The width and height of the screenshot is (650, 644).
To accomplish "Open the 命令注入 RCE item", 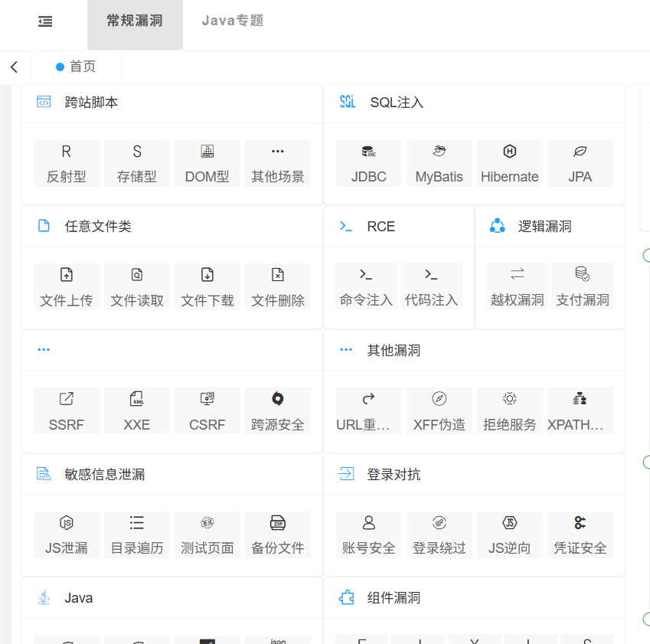I will pyautogui.click(x=366, y=286).
